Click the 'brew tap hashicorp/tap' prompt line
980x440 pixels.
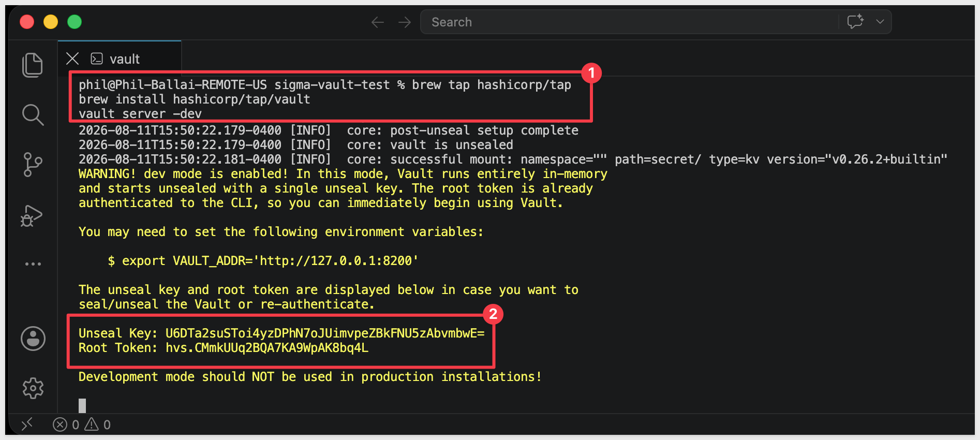pyautogui.click(x=325, y=85)
